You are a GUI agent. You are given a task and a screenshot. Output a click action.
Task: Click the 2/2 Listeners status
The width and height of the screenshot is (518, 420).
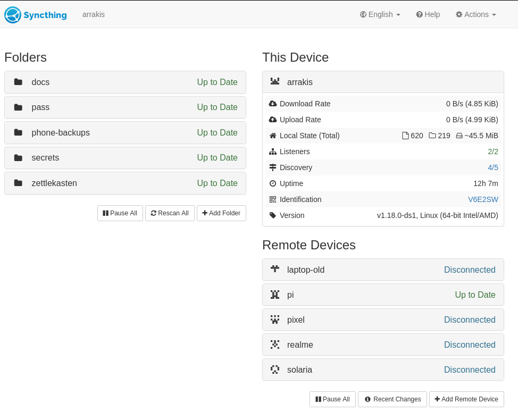click(x=493, y=152)
